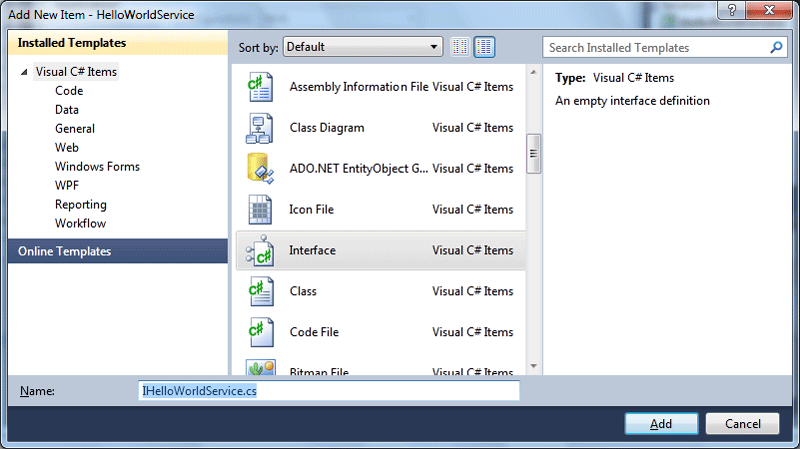Viewport: 800px width, 449px height.
Task: Collapse the Visual C# Items tree node
Action: pyautogui.click(x=24, y=72)
